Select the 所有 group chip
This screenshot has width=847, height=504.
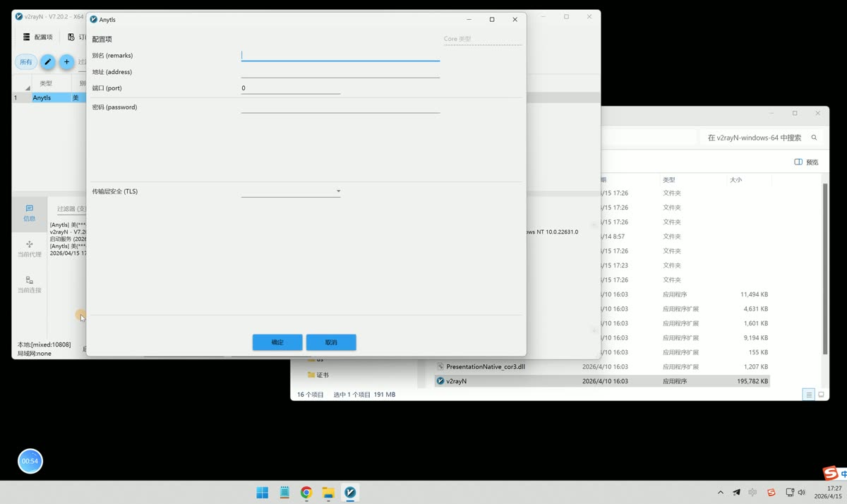25,62
